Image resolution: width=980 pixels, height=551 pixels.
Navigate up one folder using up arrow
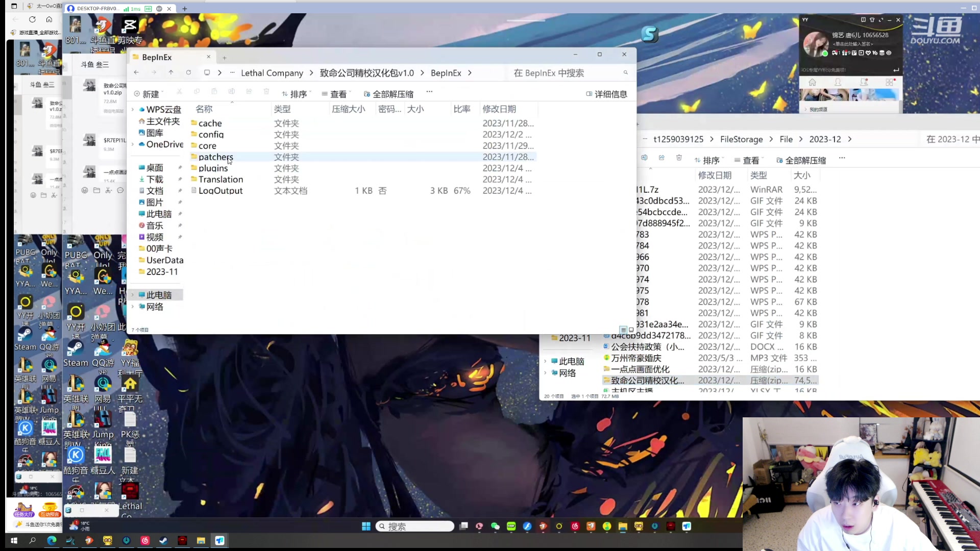click(171, 72)
